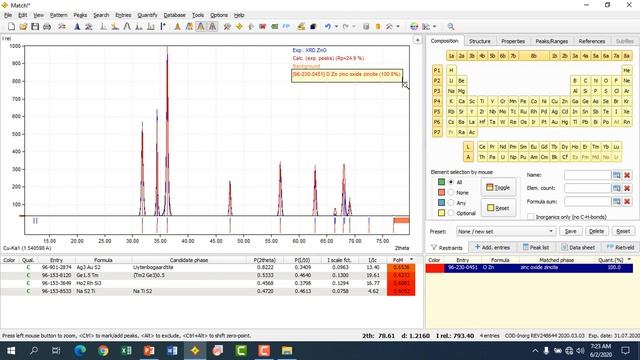Open the Quant. (%) column sort arrow

pos(629,260)
